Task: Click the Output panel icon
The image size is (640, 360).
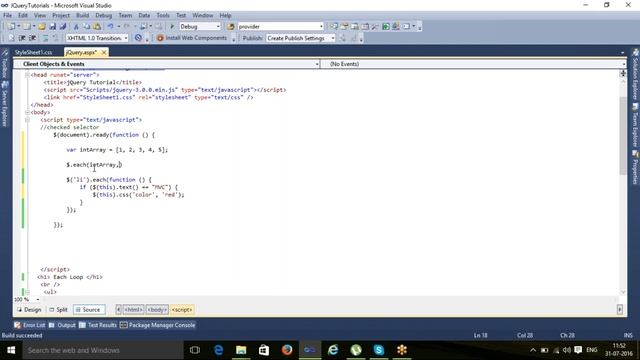Action: [52, 325]
